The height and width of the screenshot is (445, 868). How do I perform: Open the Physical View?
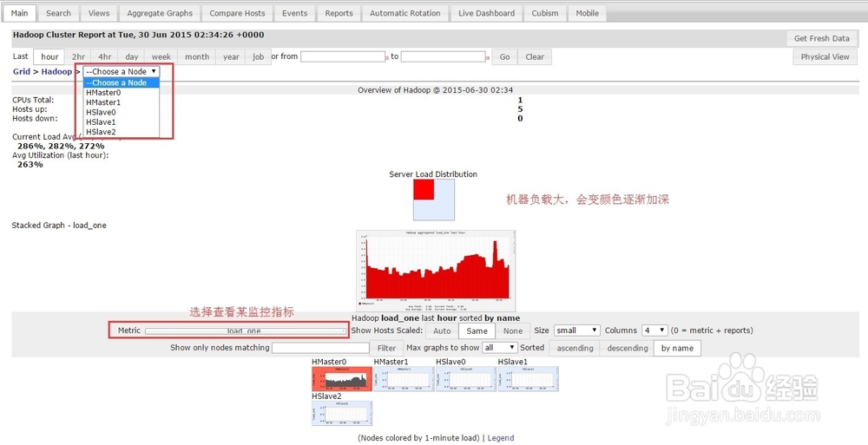[x=825, y=56]
